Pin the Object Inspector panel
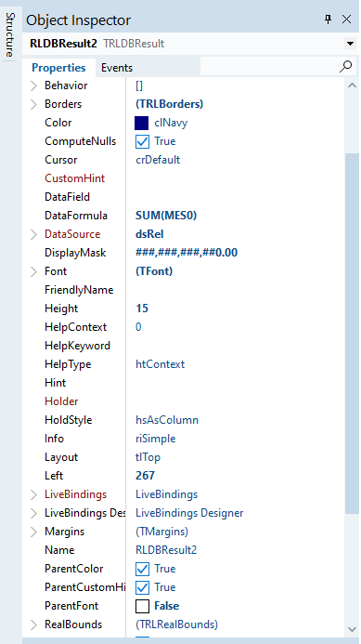Screen dimensions: 361x644 coord(329,20)
